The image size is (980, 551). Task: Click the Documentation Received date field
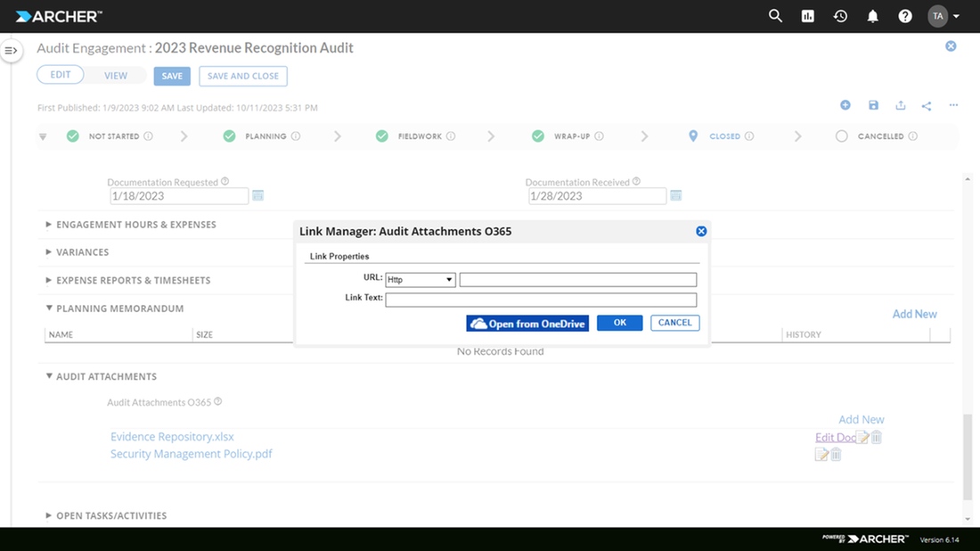tap(597, 196)
